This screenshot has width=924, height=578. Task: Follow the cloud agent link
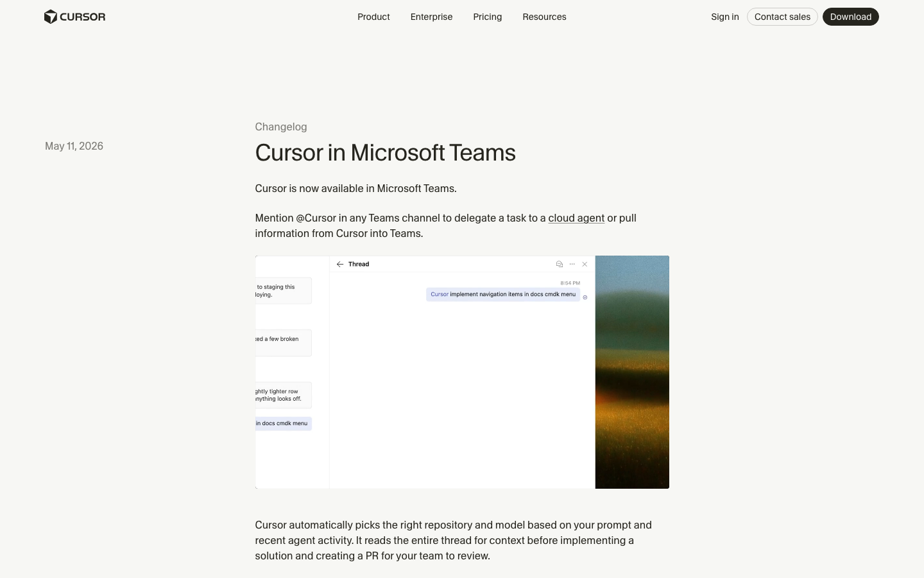pos(576,218)
